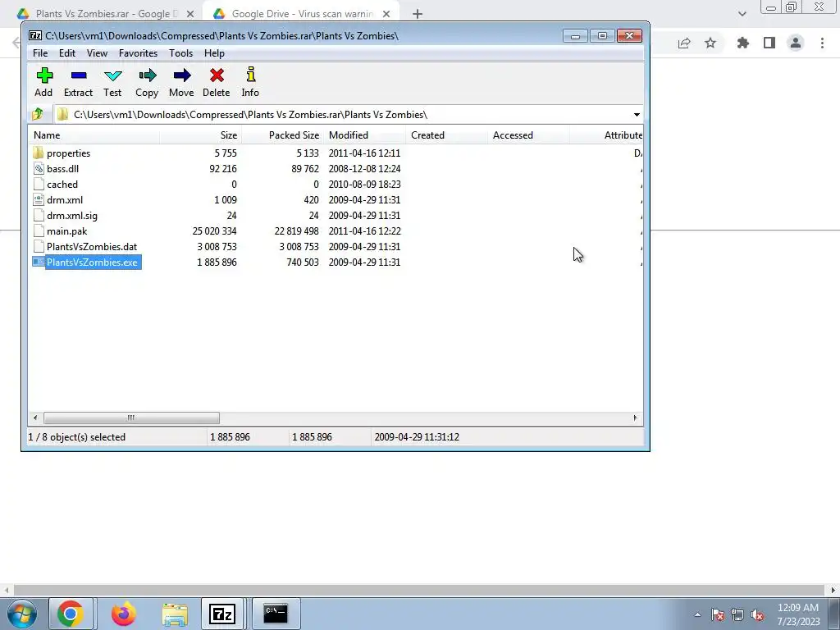840x630 pixels.
Task: Bookmark this page with the star icon
Action: coord(710,43)
